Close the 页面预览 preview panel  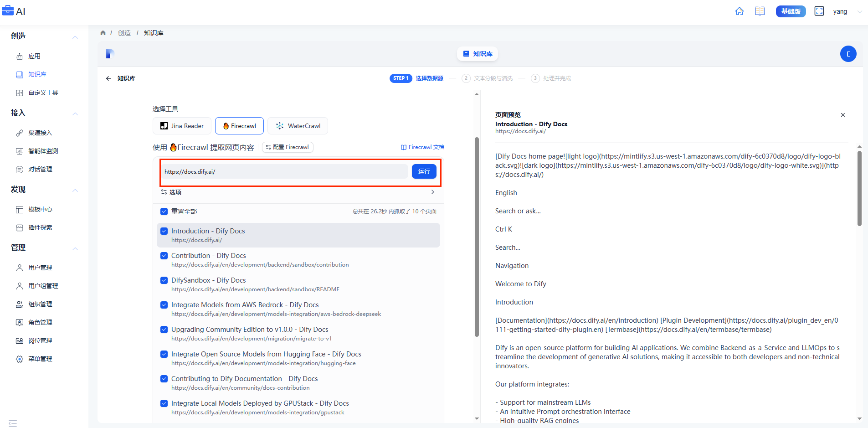[843, 115]
